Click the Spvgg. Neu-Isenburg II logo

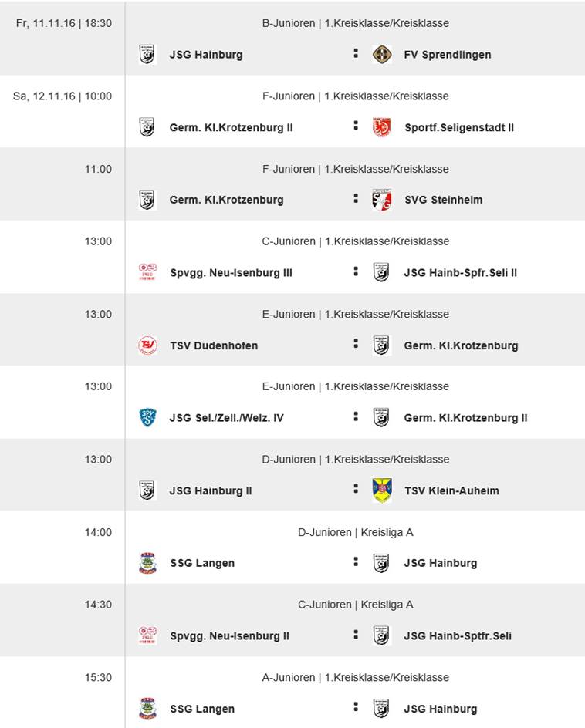pyautogui.click(x=147, y=635)
